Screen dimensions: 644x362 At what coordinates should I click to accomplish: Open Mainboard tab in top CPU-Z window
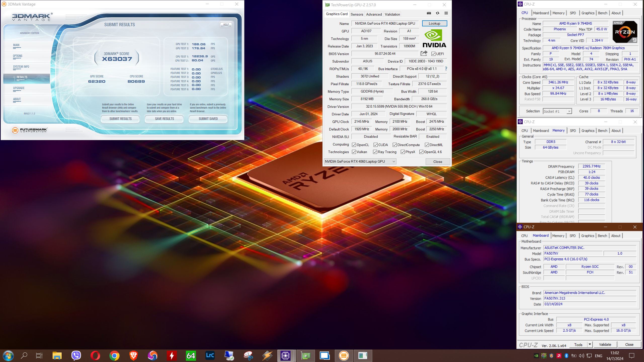(x=541, y=13)
